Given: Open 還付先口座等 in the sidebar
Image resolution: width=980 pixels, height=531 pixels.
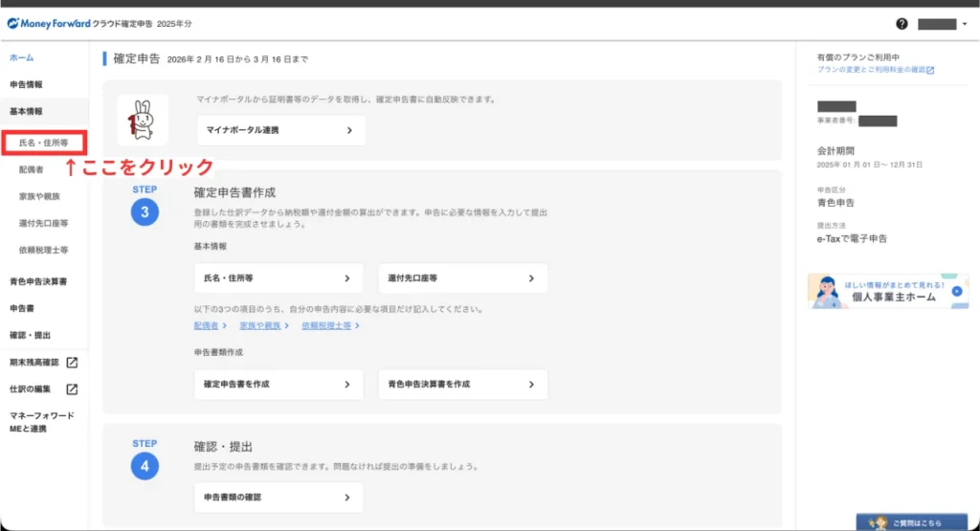Looking at the screenshot, I should 44,223.
